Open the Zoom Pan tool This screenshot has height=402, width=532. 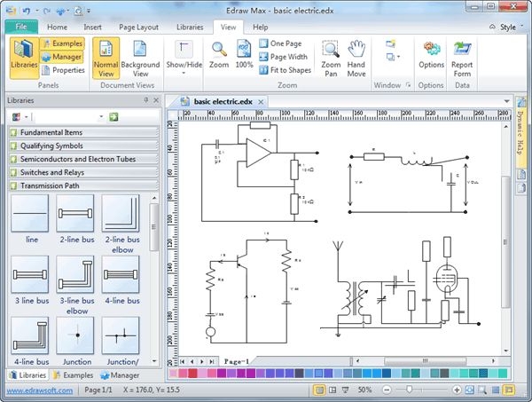click(x=331, y=58)
